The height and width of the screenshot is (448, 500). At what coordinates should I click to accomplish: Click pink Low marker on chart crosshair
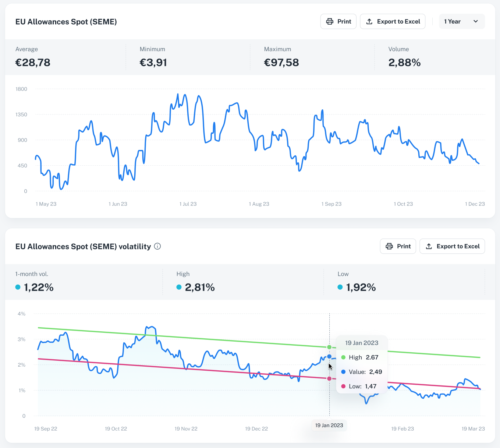(x=329, y=378)
